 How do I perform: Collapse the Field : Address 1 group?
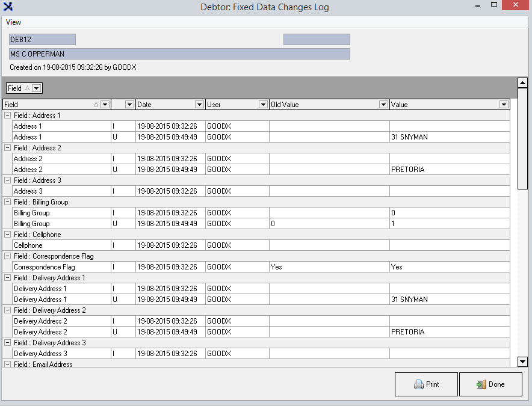coord(7,115)
